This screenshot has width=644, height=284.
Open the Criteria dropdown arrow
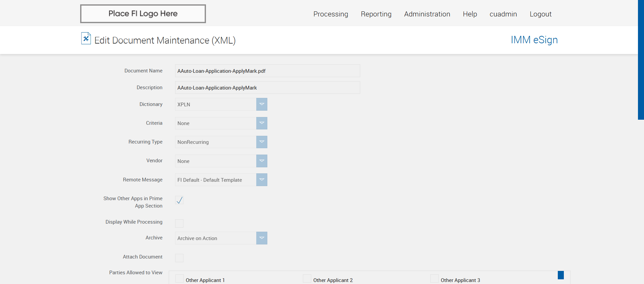262,123
